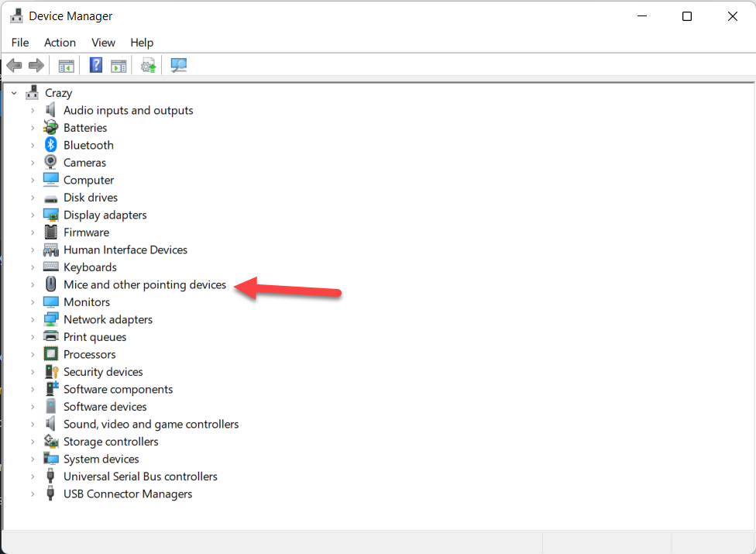The height and width of the screenshot is (554, 756).
Task: Open the blue Help question mark icon
Action: click(x=96, y=66)
